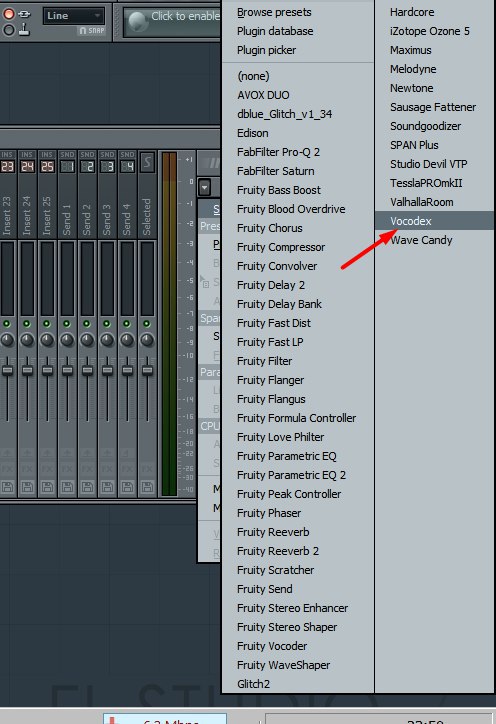Open the Line snap dropdown

[74, 16]
